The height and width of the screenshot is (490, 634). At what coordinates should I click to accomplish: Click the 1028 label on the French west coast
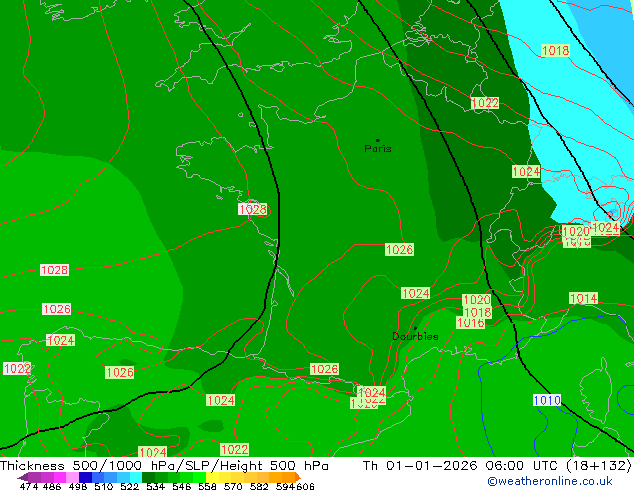click(252, 209)
